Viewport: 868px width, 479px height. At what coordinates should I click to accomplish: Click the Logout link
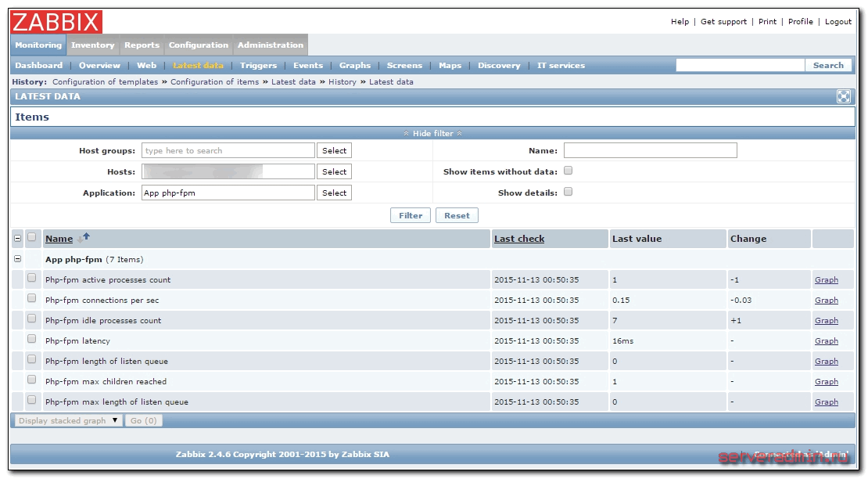[x=838, y=22]
